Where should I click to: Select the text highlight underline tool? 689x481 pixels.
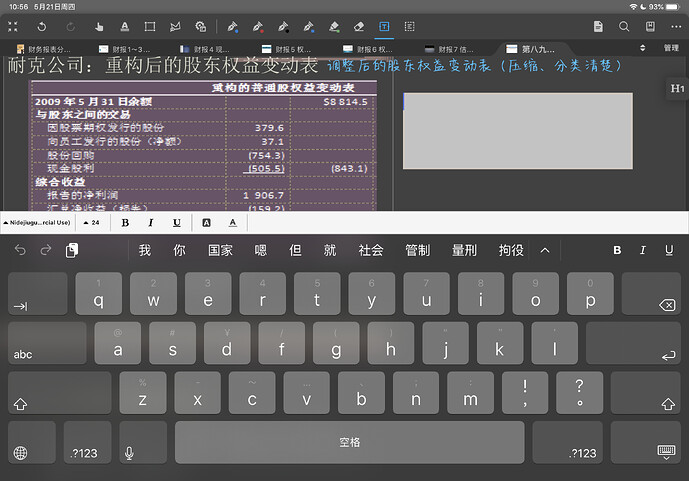tap(125, 27)
